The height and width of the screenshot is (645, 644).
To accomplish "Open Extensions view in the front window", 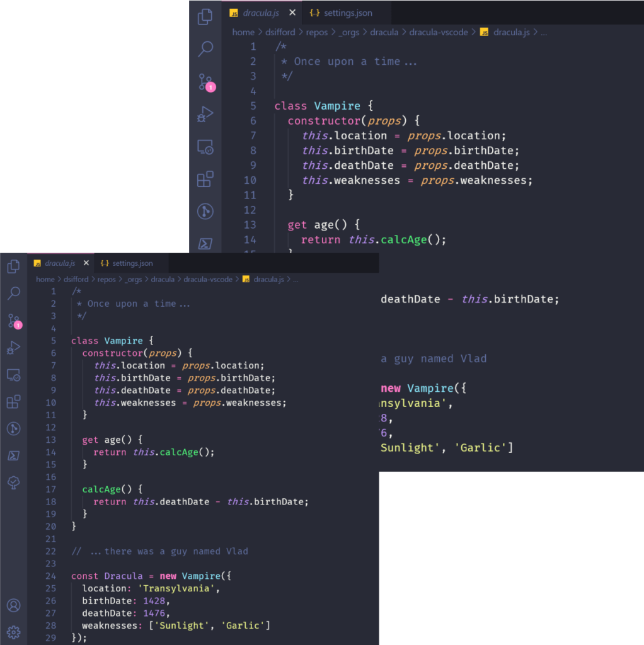I will 13,402.
